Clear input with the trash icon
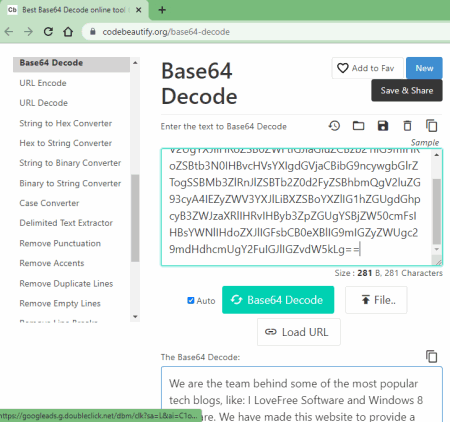This screenshot has height=422, width=450. coord(407,126)
